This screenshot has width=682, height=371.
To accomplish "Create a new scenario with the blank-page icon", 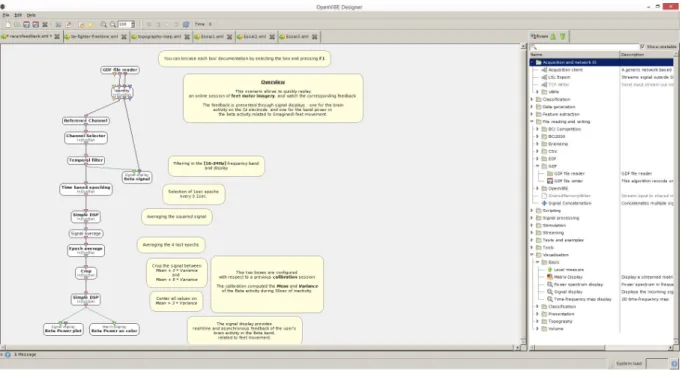I will 7,24.
